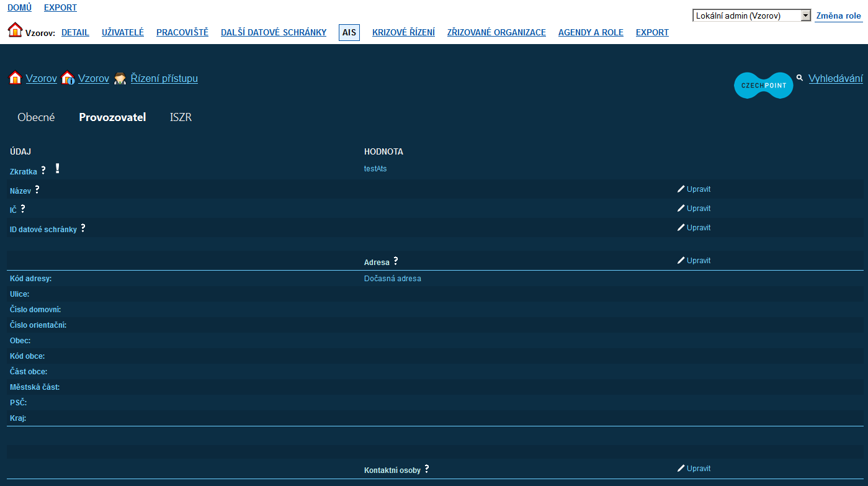The height and width of the screenshot is (486, 868).
Task: Click the ÚDAJ column header
Action: (21, 151)
